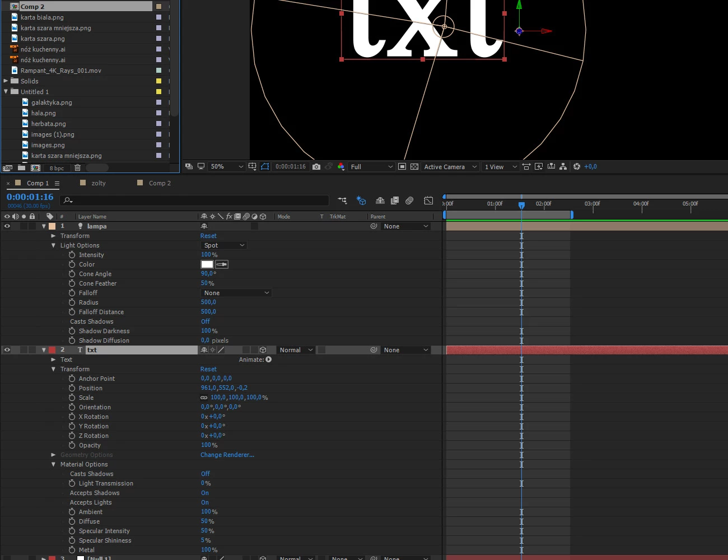Viewport: 728px width, 560px height.
Task: Open the light Color white swatch
Action: 207,264
